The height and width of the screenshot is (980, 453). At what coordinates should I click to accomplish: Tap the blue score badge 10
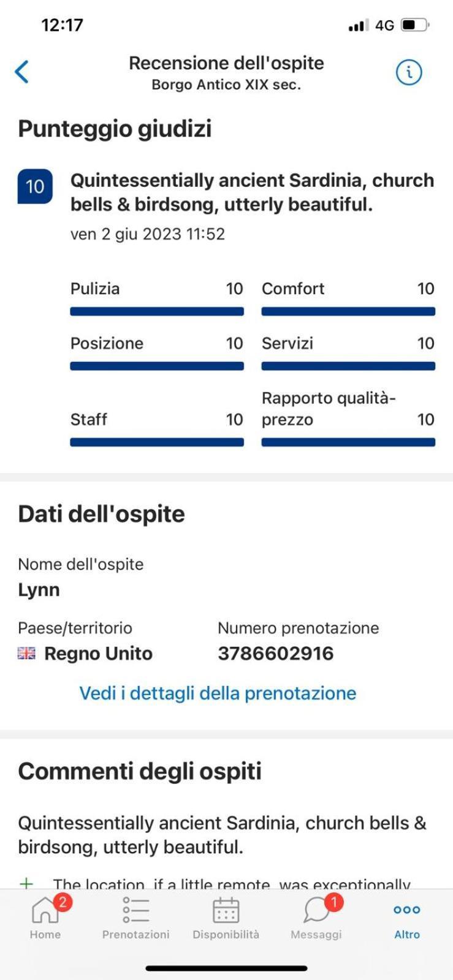point(35,186)
